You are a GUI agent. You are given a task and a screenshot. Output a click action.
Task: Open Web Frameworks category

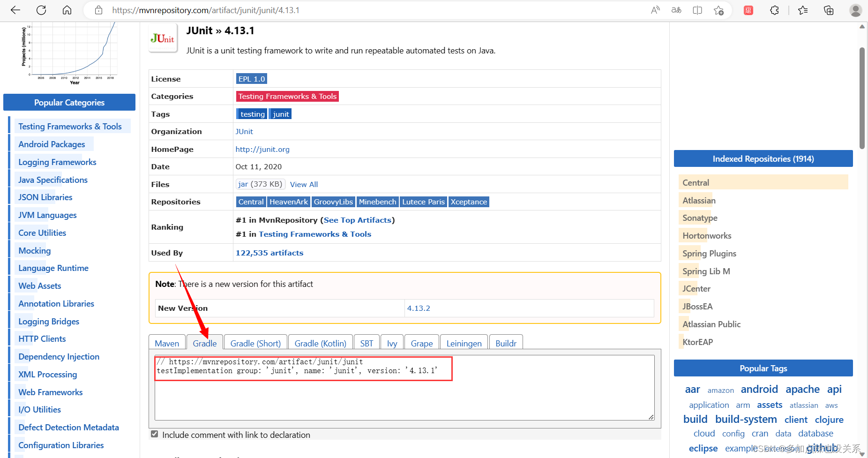(x=51, y=392)
